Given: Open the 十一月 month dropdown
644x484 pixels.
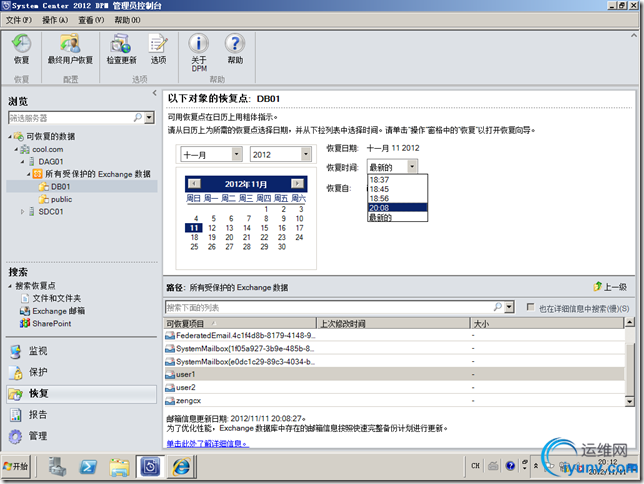Looking at the screenshot, I should click(236, 154).
